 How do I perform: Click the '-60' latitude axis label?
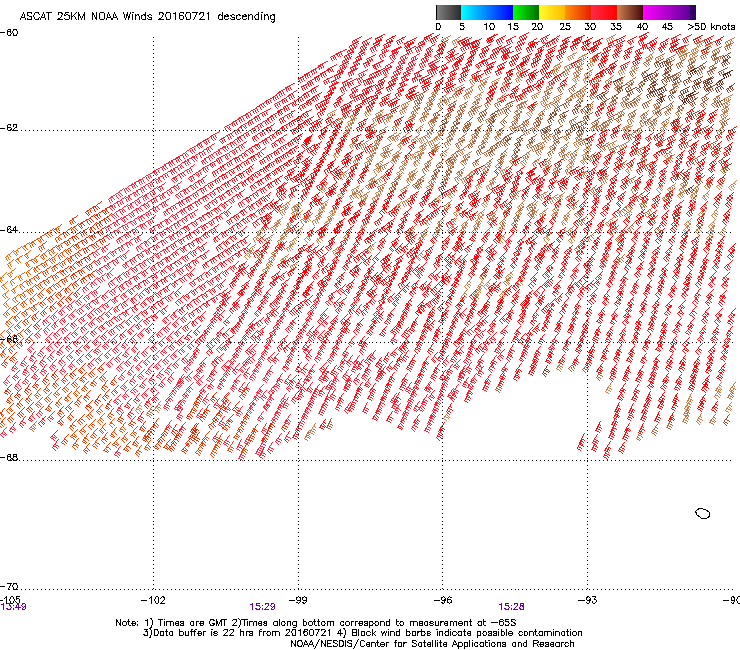(x=9, y=33)
